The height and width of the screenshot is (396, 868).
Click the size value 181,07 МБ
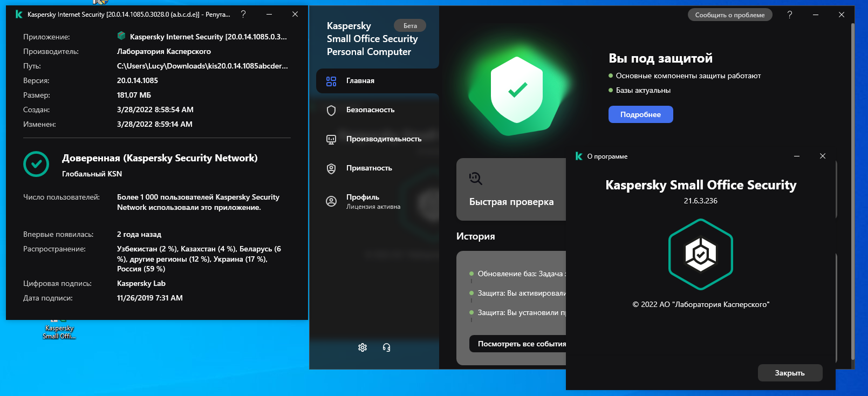click(x=134, y=95)
